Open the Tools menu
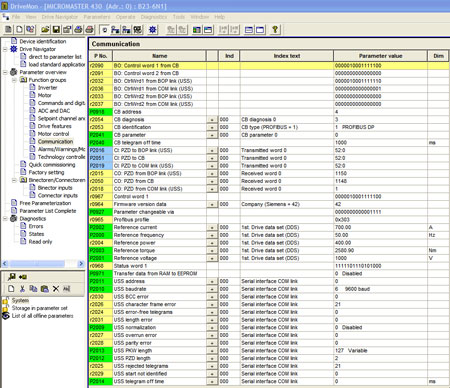 (179, 17)
